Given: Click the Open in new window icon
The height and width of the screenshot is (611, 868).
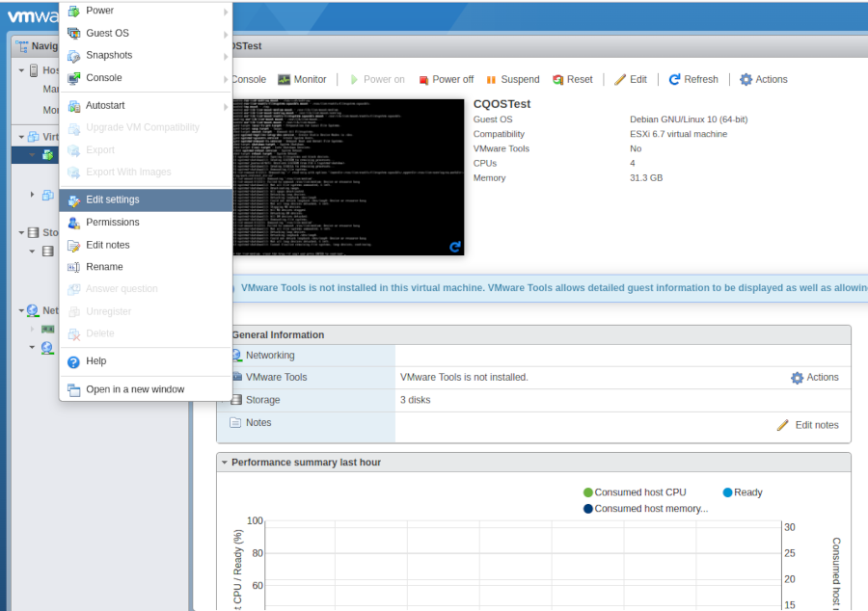Looking at the screenshot, I should [x=73, y=389].
